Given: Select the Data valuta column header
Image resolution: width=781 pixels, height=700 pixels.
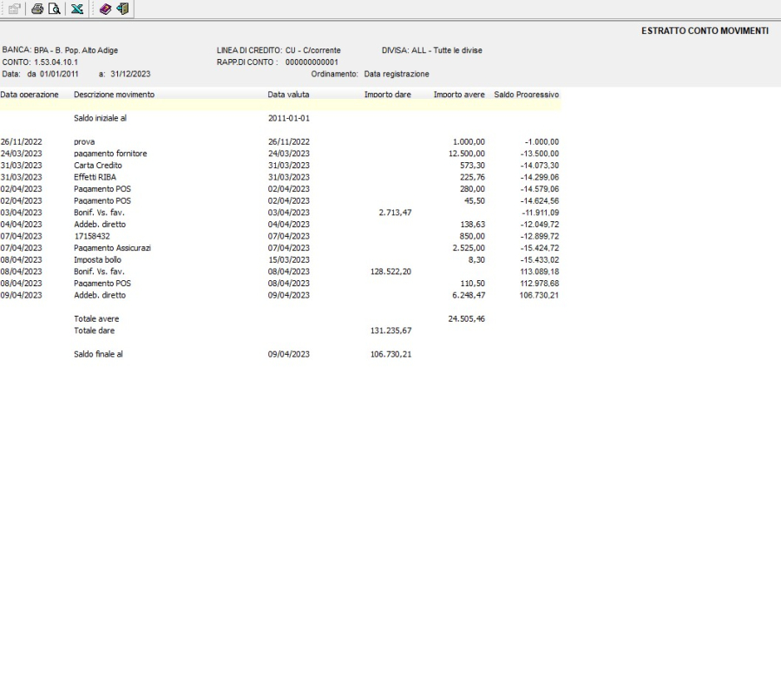Looking at the screenshot, I should [x=288, y=94].
